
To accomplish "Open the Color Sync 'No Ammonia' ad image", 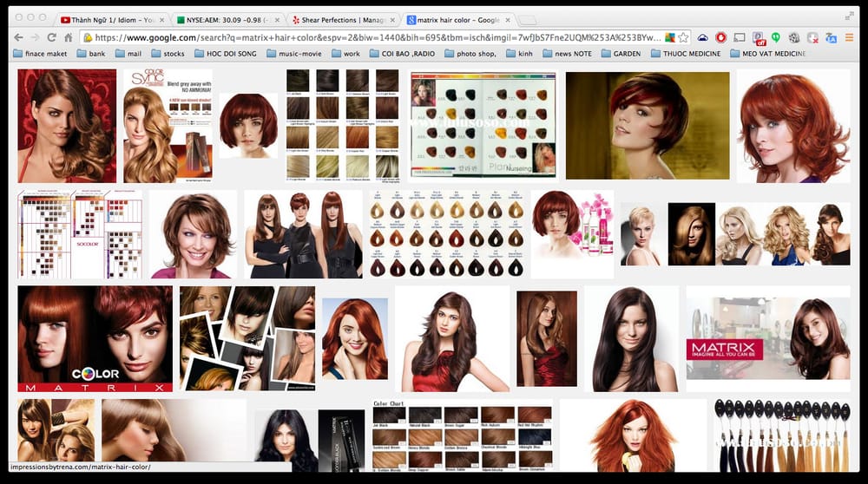I will click(x=168, y=126).
